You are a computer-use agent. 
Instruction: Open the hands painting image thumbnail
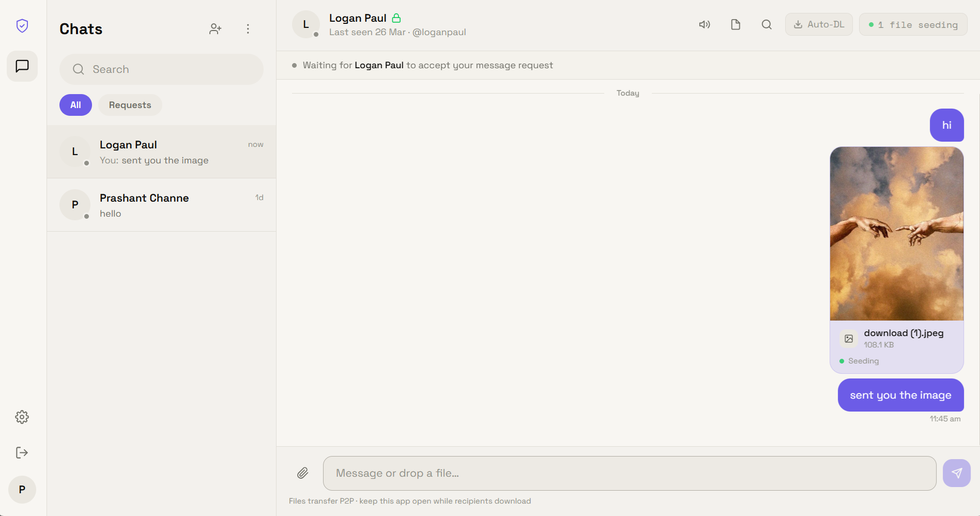897,234
